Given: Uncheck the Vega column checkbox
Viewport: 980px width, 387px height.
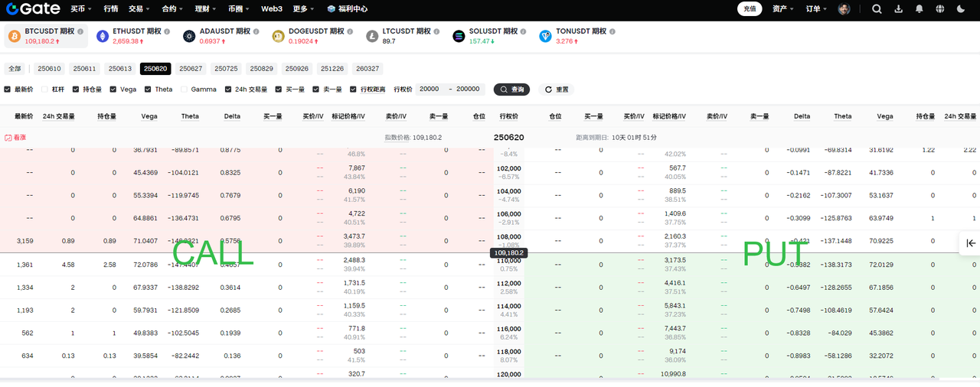Looking at the screenshot, I should coord(113,89).
